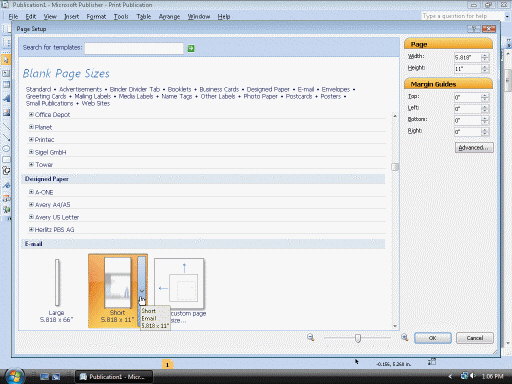This screenshot has width=512, height=384.
Task: Click the Search for templates field
Action: 134,48
